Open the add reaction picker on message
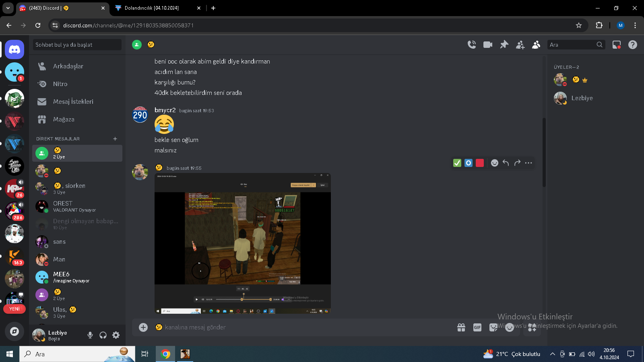 coord(495,163)
